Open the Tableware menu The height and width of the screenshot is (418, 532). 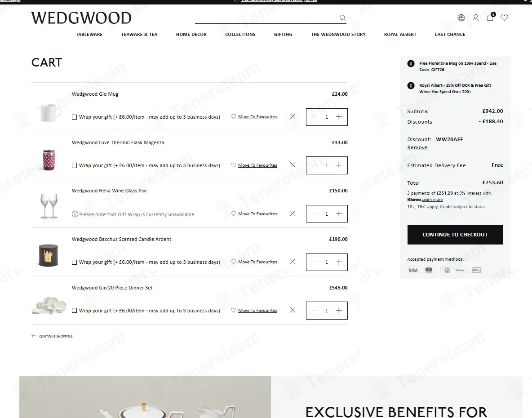(89, 34)
